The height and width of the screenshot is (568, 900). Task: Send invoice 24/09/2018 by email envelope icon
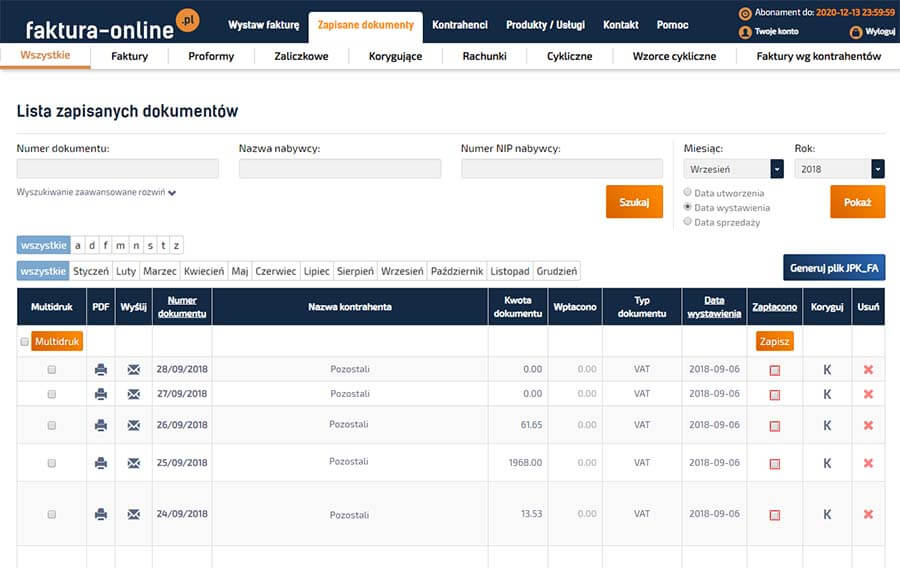click(x=134, y=514)
